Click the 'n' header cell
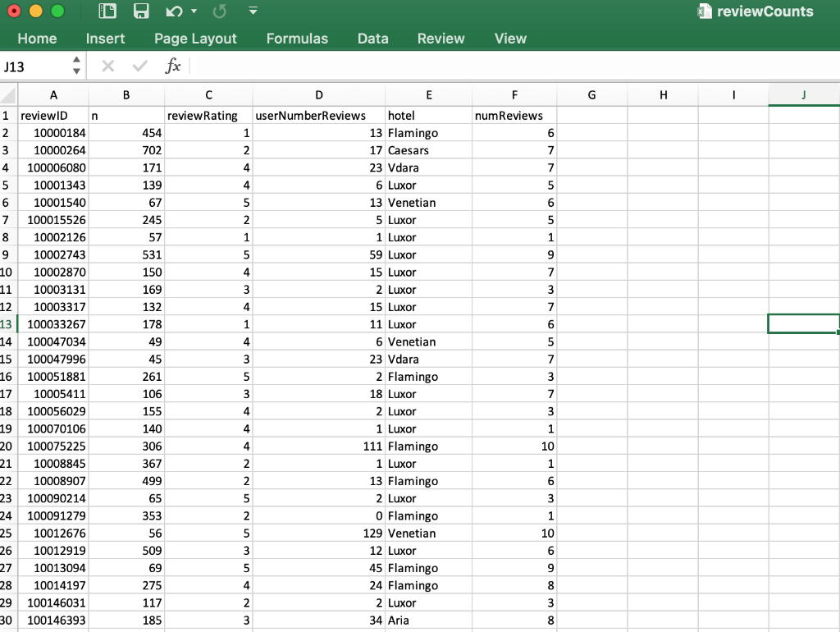The height and width of the screenshot is (632, 840). click(126, 116)
